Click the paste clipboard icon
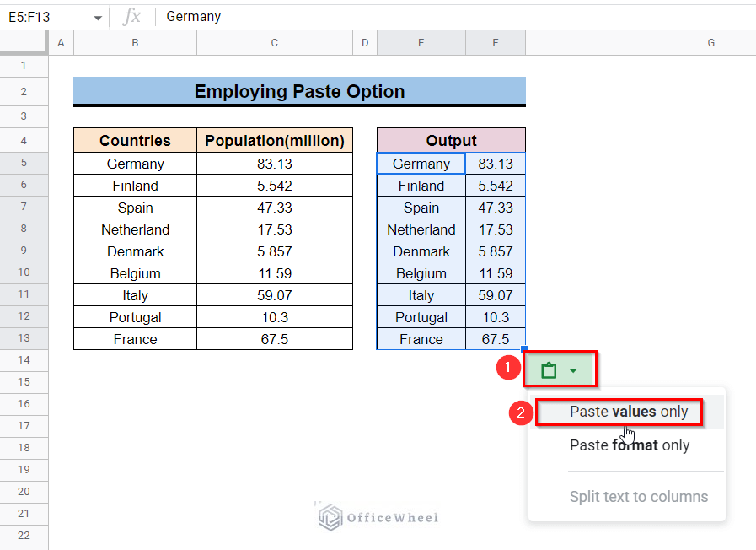 point(549,370)
